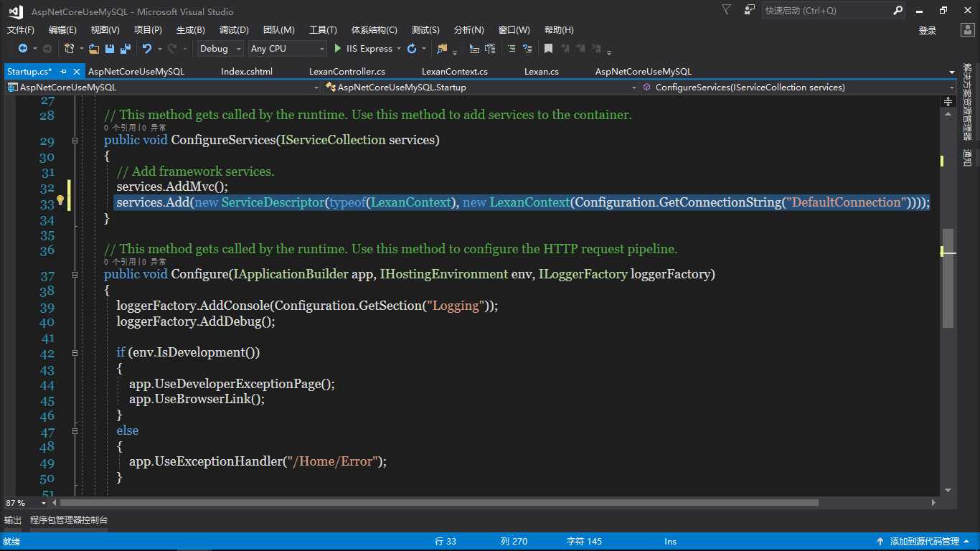The height and width of the screenshot is (551, 980).
Task: Start debugging with the green play icon
Action: (x=338, y=49)
